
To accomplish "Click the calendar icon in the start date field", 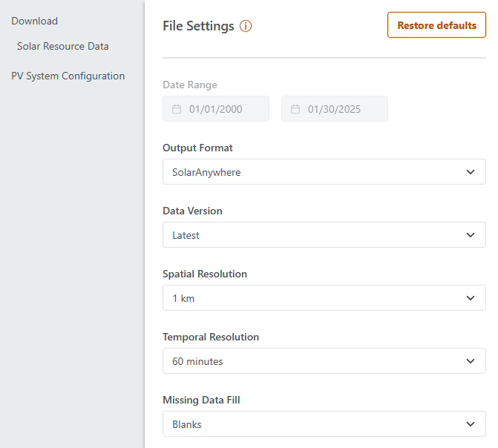I will tap(177, 109).
